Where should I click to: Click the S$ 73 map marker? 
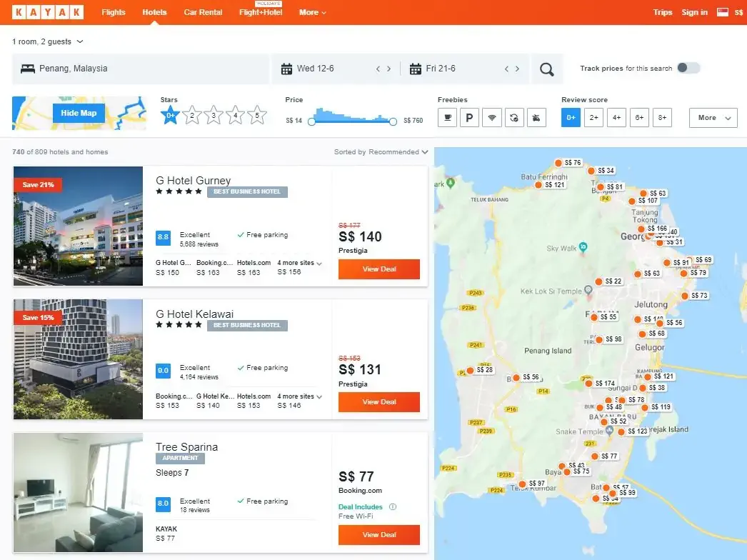click(695, 296)
